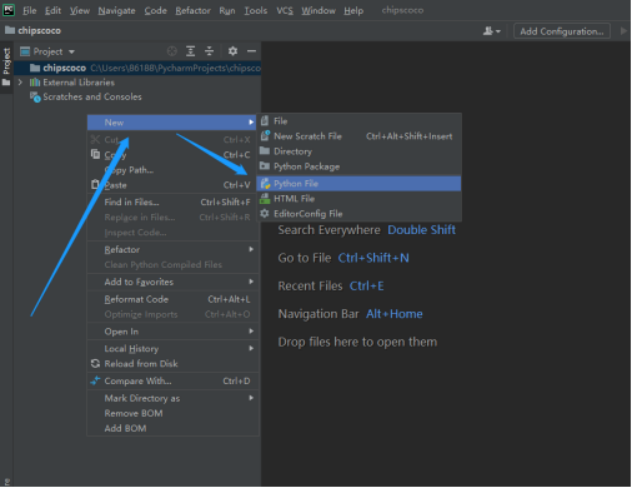The image size is (633, 488).
Task: Click the New entry in context menu
Action: [172, 122]
